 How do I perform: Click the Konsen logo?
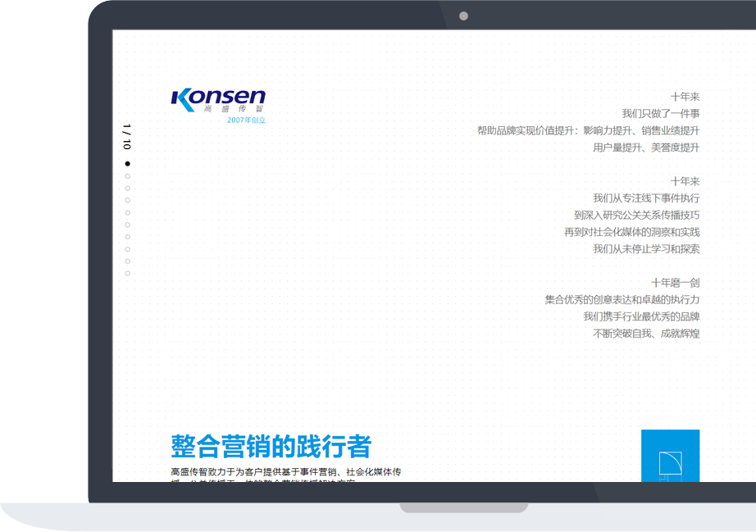(x=218, y=100)
